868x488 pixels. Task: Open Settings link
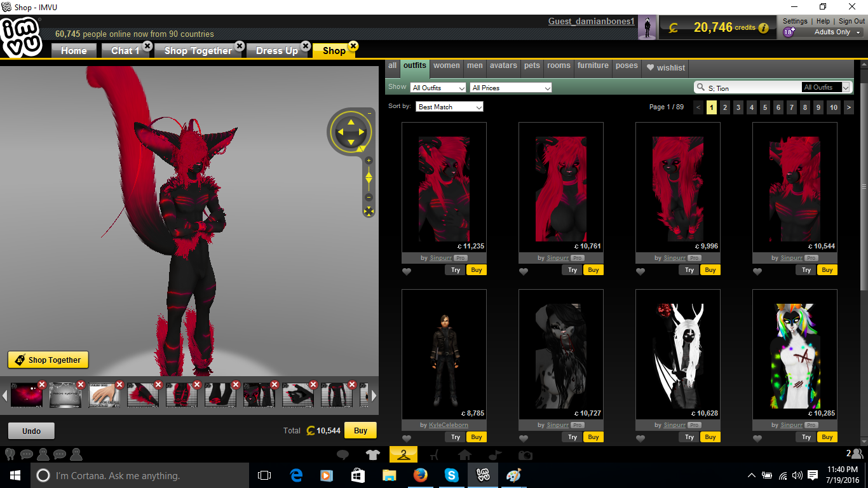[795, 21]
